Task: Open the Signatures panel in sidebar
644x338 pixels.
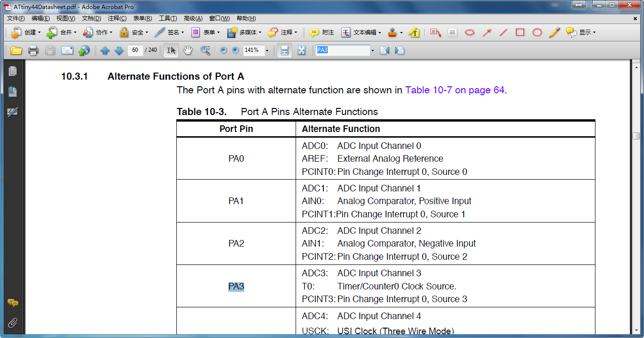Action: tap(13, 112)
